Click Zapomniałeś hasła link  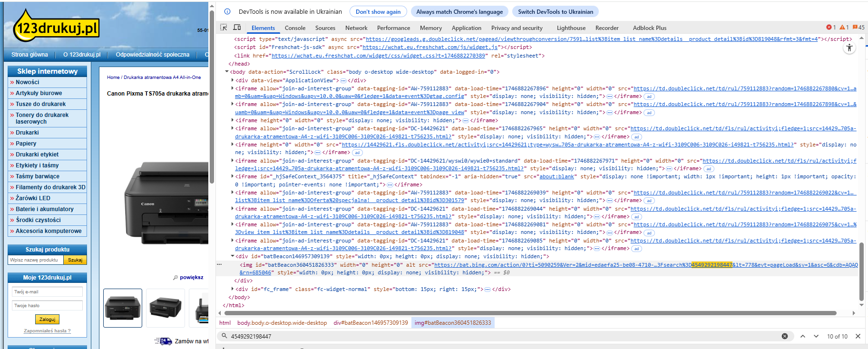point(47,331)
